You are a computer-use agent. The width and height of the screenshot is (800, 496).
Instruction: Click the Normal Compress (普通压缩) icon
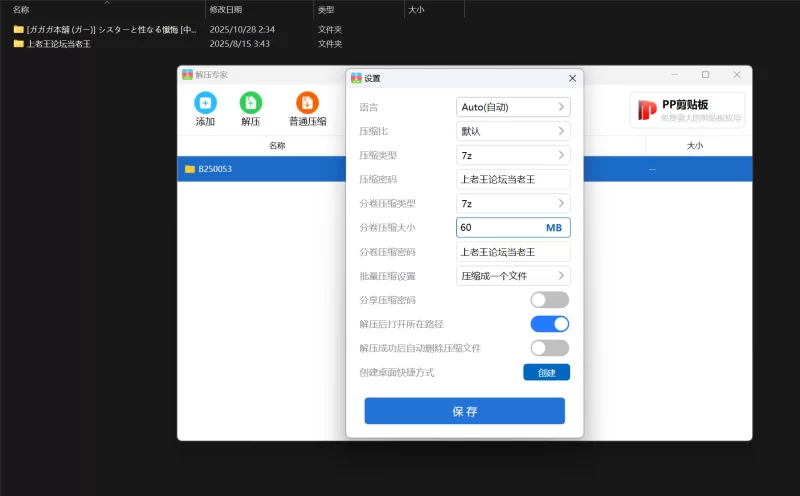point(307,103)
